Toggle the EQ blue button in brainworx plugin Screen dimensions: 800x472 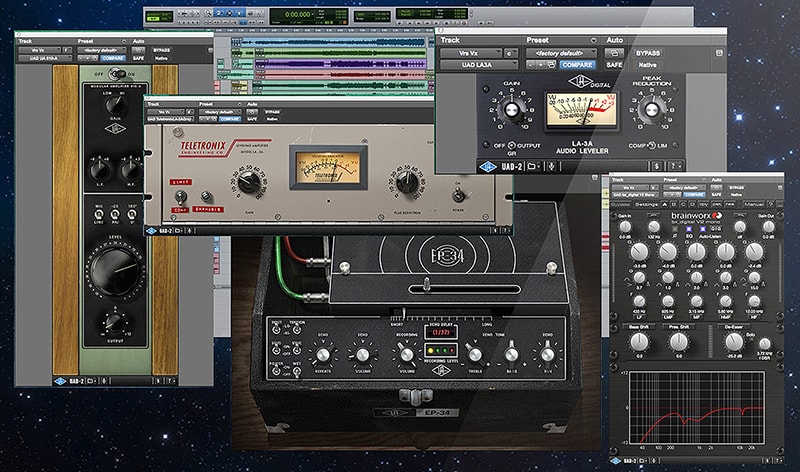(x=689, y=229)
